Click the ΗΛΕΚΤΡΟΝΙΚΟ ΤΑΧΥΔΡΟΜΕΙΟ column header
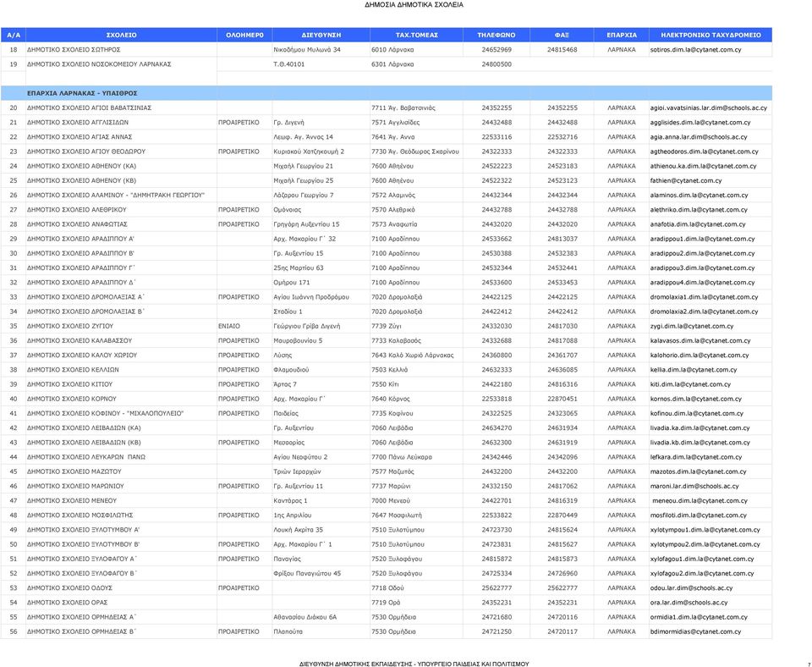This screenshot has width=812, height=667. pyautogui.click(x=710, y=36)
